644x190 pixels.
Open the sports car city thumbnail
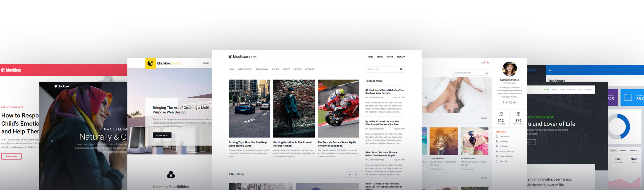coord(250,108)
